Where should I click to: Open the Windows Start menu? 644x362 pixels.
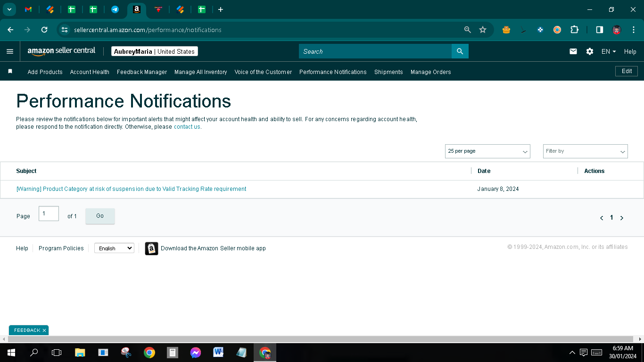coord(11,353)
